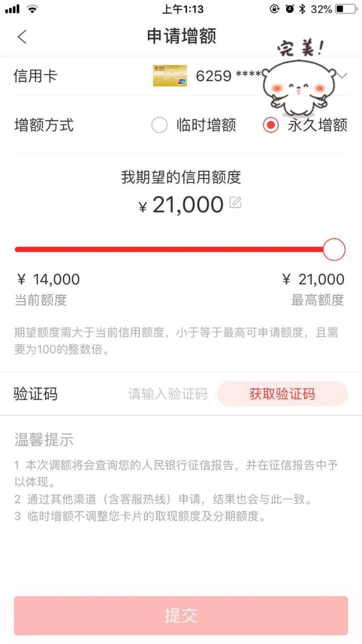Viewport: 362px width, 644px height.
Task: Tap the Bluetooth icon in status bar
Action: click(x=302, y=9)
